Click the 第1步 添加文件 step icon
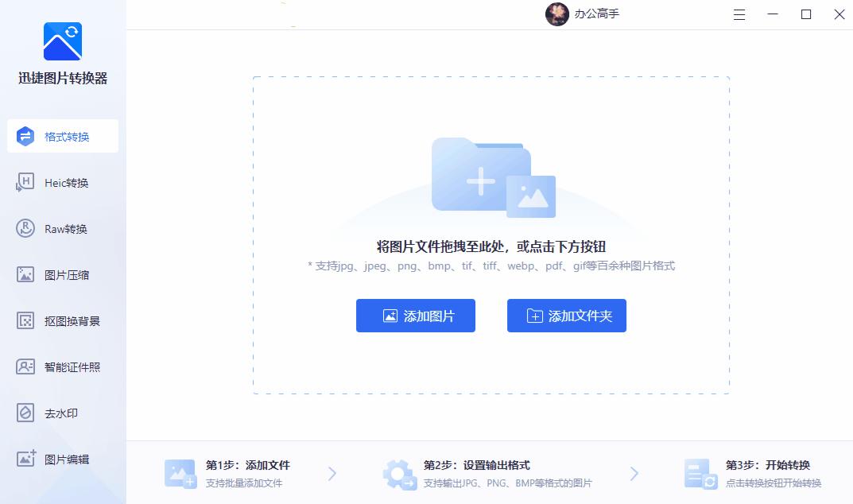Image resolution: width=853 pixels, height=504 pixels. [180, 473]
